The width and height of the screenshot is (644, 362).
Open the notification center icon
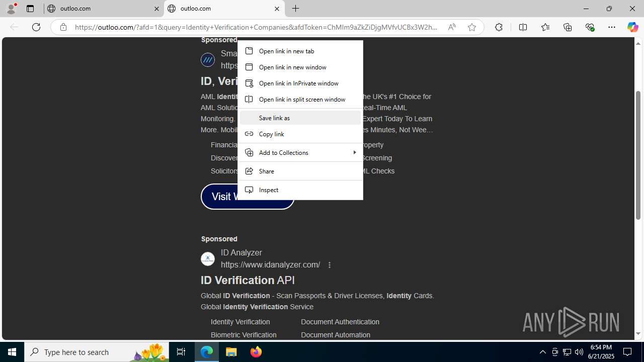click(x=628, y=352)
